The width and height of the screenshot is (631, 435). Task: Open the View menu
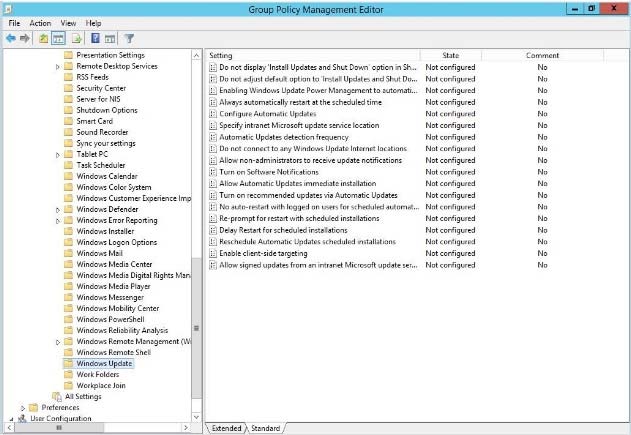click(68, 23)
